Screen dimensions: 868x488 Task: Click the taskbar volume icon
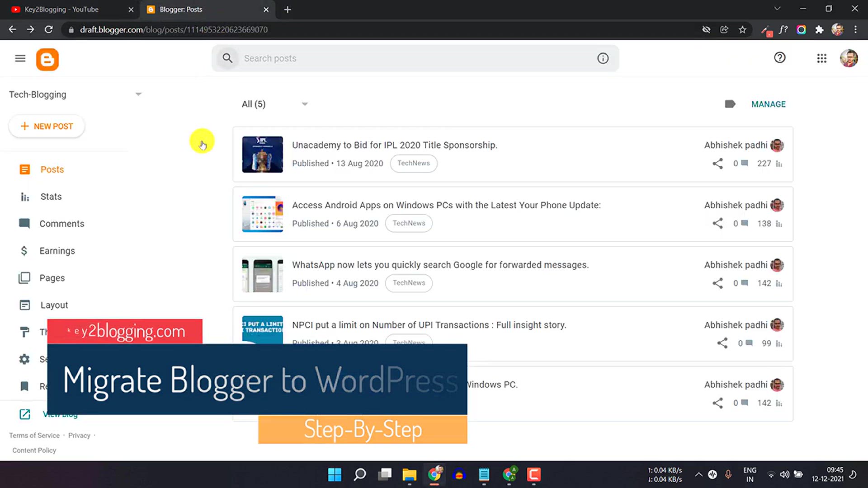(784, 474)
